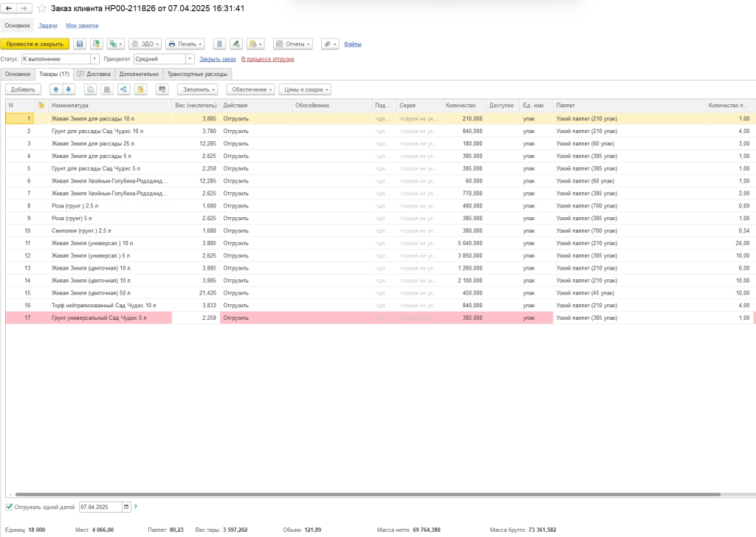Navigate back with the left arrow

click(x=10, y=8)
